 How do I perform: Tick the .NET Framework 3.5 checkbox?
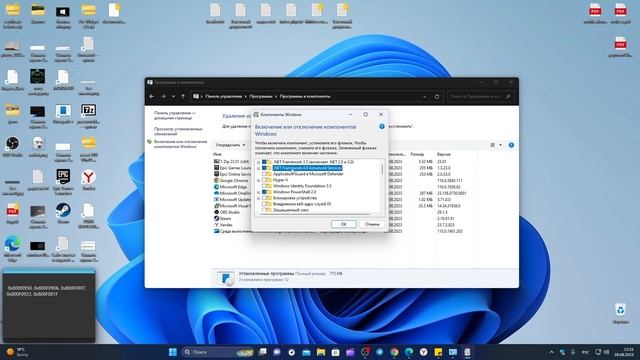[264, 162]
